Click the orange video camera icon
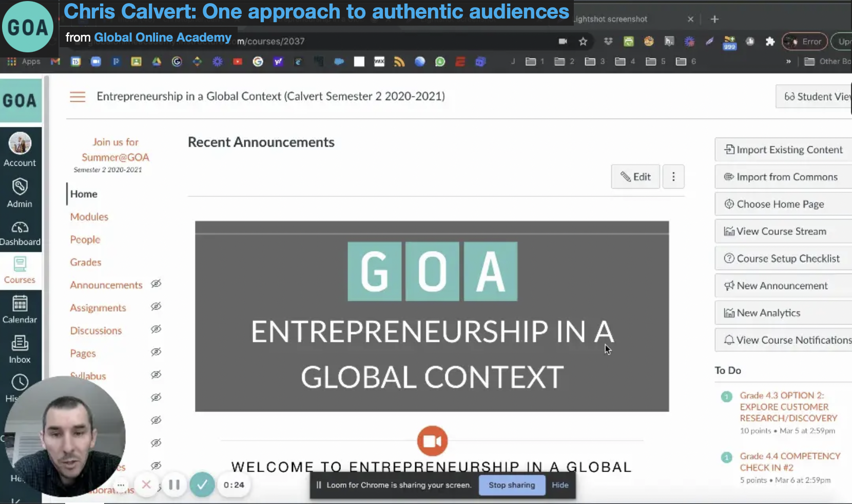This screenshot has height=504, width=852. point(432,441)
